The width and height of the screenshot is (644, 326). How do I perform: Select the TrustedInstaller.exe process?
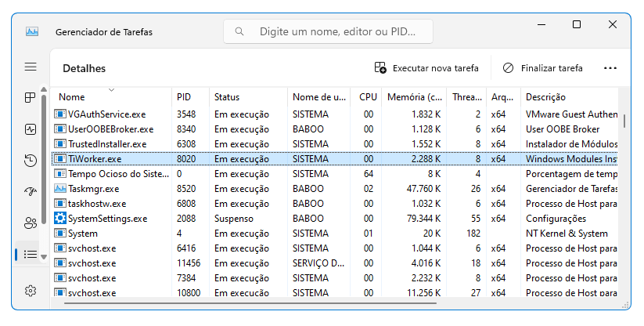[107, 144]
